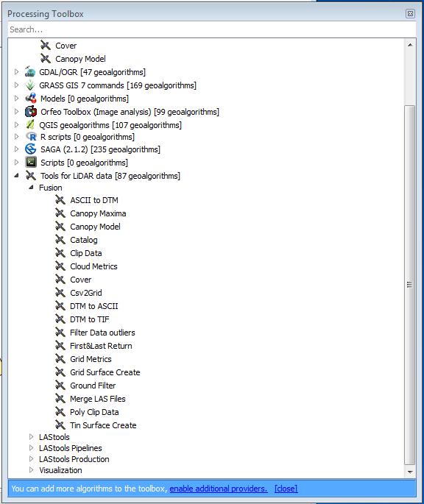
Task: Click the First&Last Return icon
Action: pos(60,346)
